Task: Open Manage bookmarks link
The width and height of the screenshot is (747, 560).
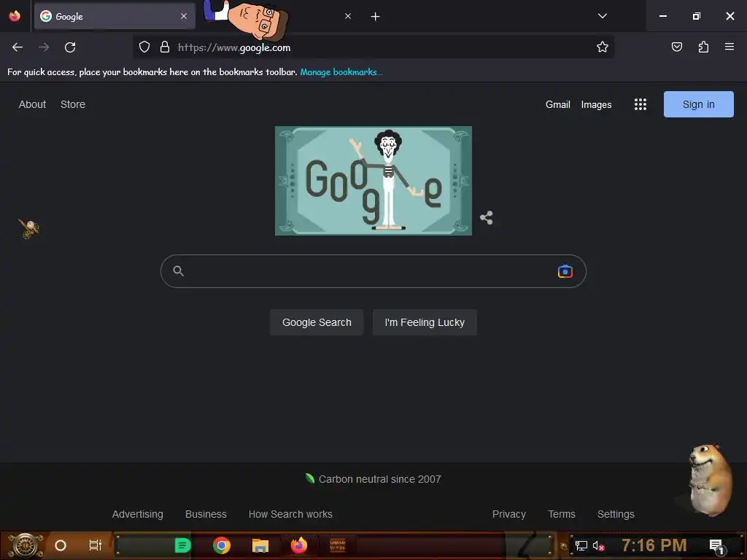Action: pyautogui.click(x=341, y=72)
